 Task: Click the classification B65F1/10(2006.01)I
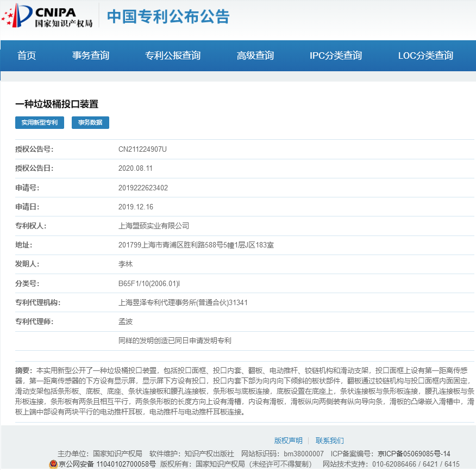(x=149, y=283)
